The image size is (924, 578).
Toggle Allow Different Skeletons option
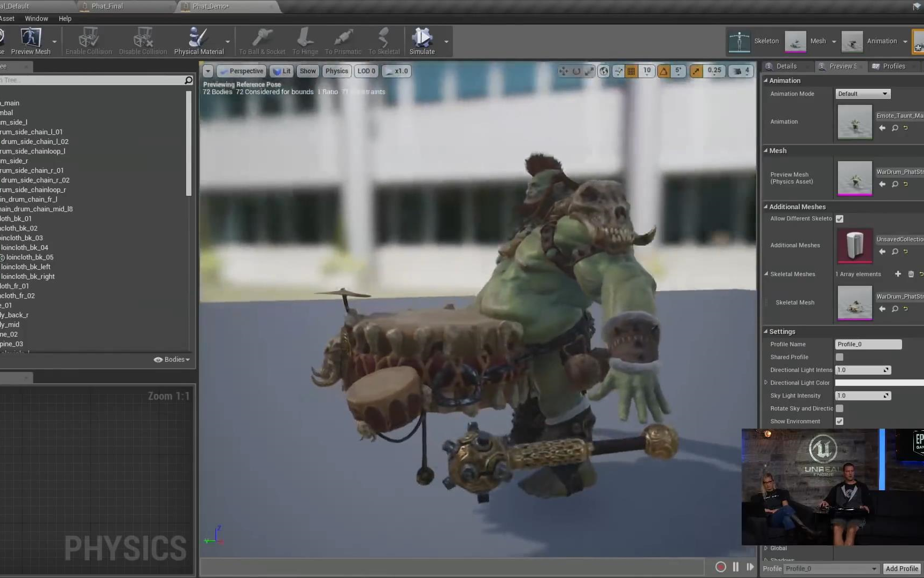(839, 218)
